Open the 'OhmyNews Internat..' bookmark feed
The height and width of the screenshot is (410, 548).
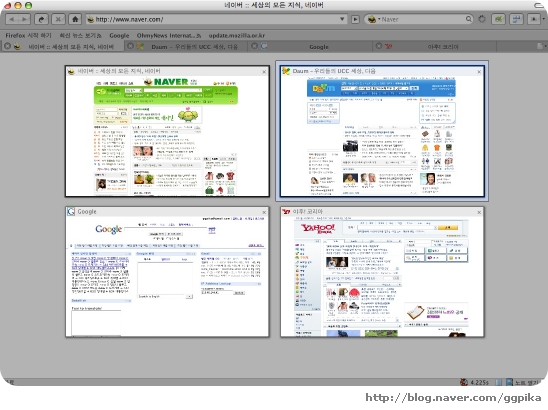pos(169,35)
